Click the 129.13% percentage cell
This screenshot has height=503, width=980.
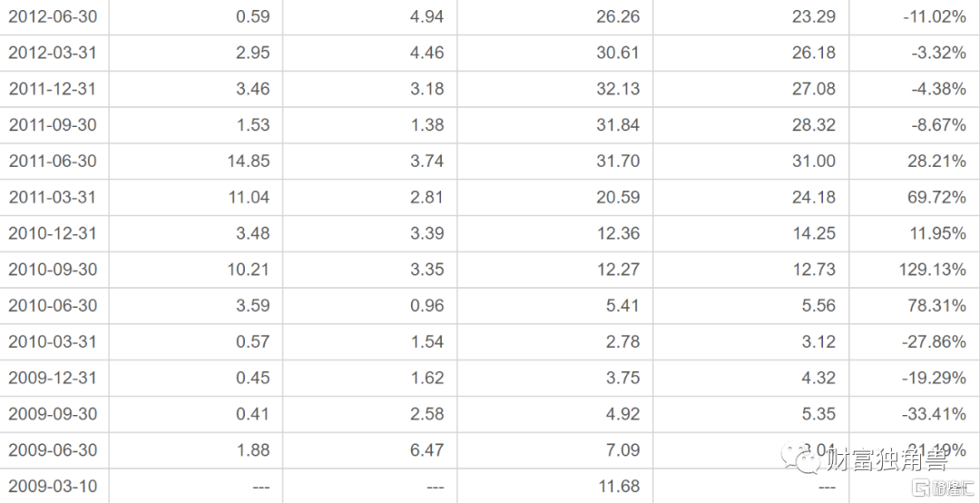click(915, 270)
